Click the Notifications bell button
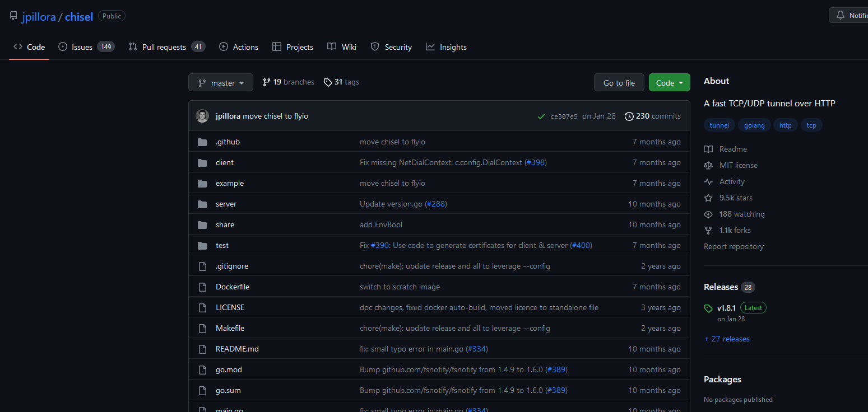 click(x=849, y=15)
